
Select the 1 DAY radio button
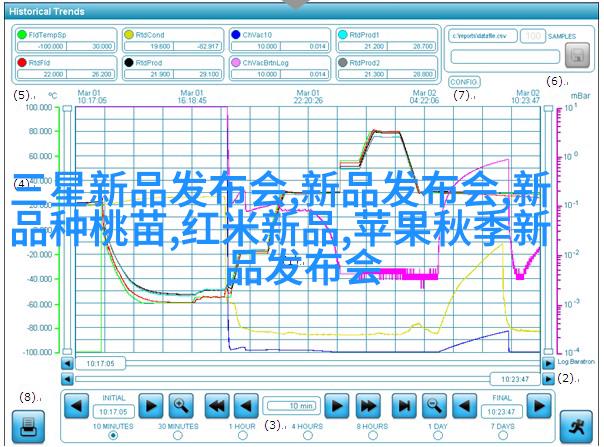[438, 435]
